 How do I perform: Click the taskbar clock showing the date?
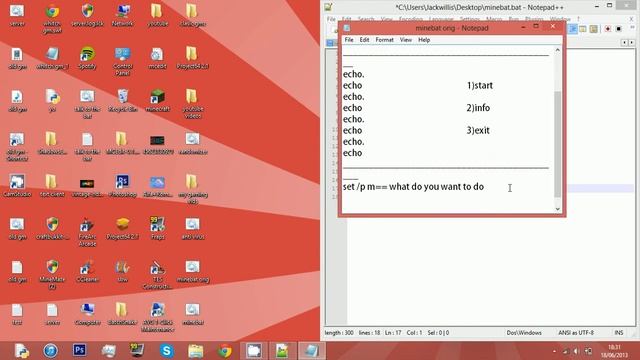click(x=614, y=351)
